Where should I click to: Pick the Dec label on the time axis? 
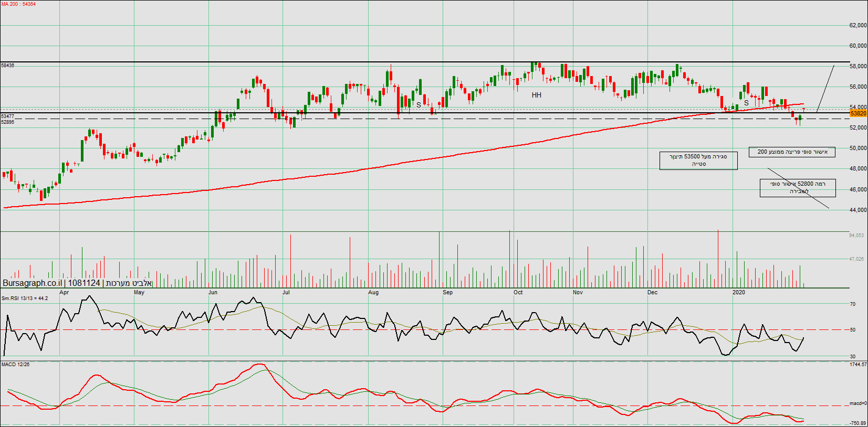[652, 293]
